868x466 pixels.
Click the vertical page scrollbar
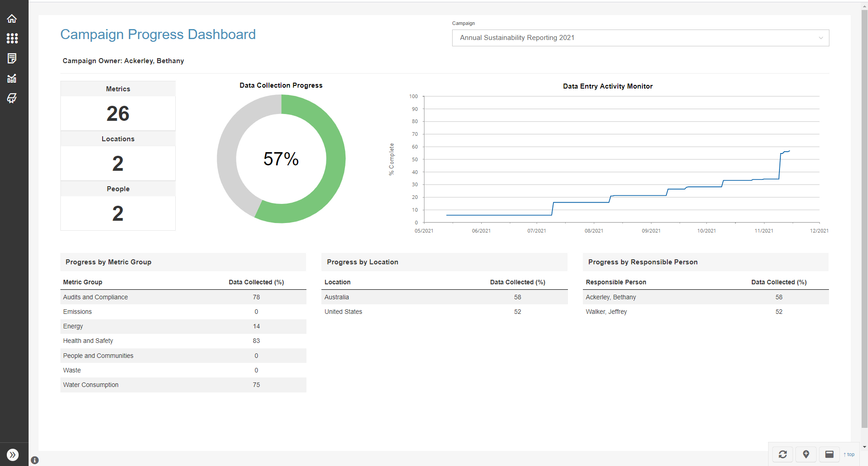click(x=864, y=218)
